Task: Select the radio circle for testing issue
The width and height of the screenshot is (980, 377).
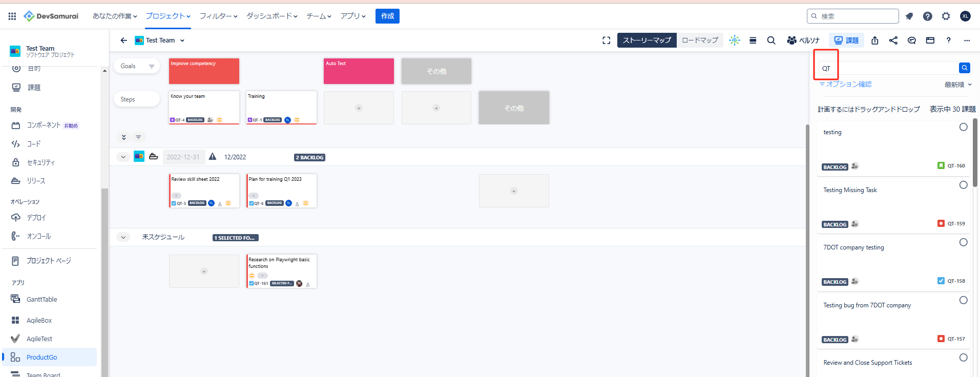Action: pyautogui.click(x=963, y=127)
